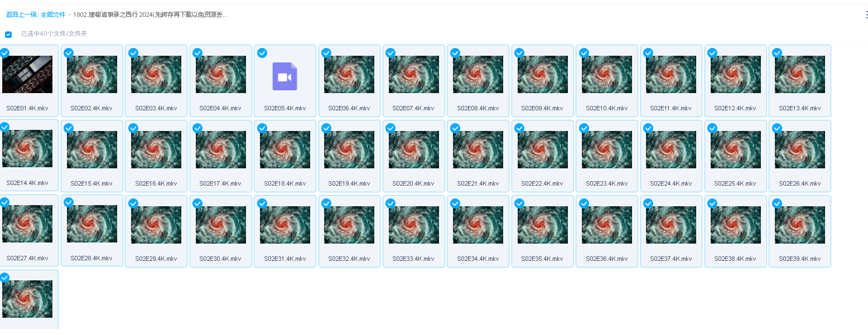Viewport: 868px width, 335px height.
Task: Click the S02E39.4K.mkv thumbnail
Action: click(x=799, y=225)
